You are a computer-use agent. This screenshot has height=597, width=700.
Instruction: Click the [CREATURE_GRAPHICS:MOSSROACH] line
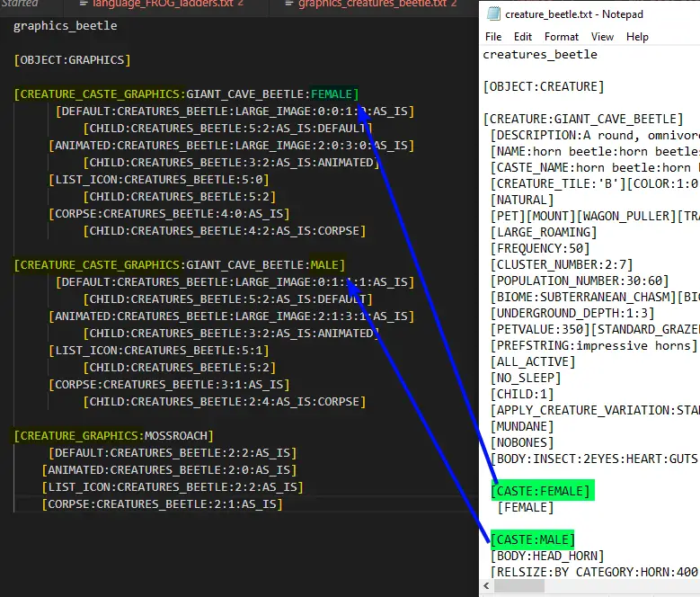point(113,435)
